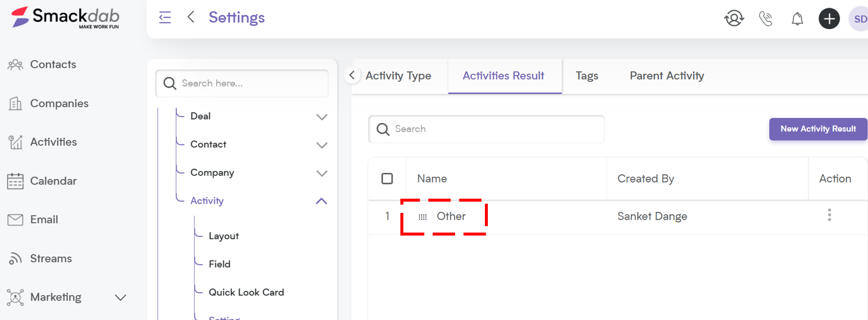Screen dimensions: 868x320
Task: Expand the Marketing sidebar menu
Action: point(121,297)
